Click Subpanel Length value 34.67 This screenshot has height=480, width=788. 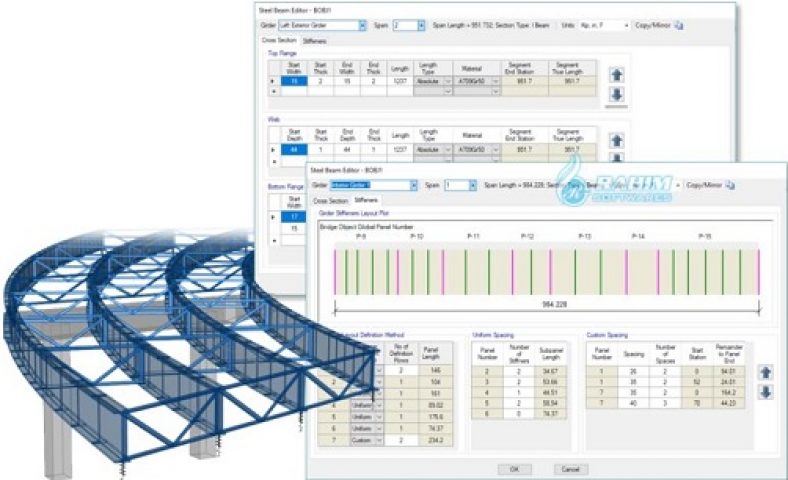(x=551, y=371)
